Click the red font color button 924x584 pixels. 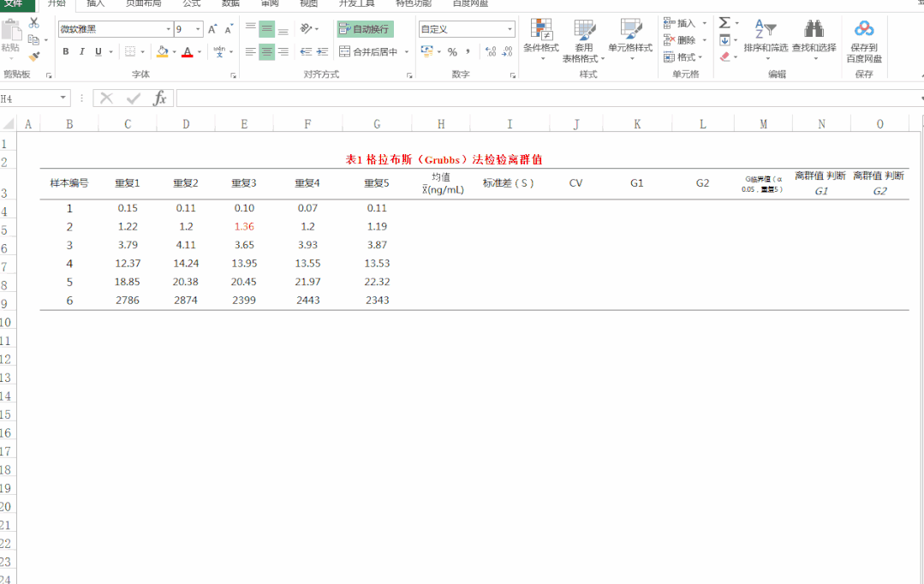click(x=187, y=52)
